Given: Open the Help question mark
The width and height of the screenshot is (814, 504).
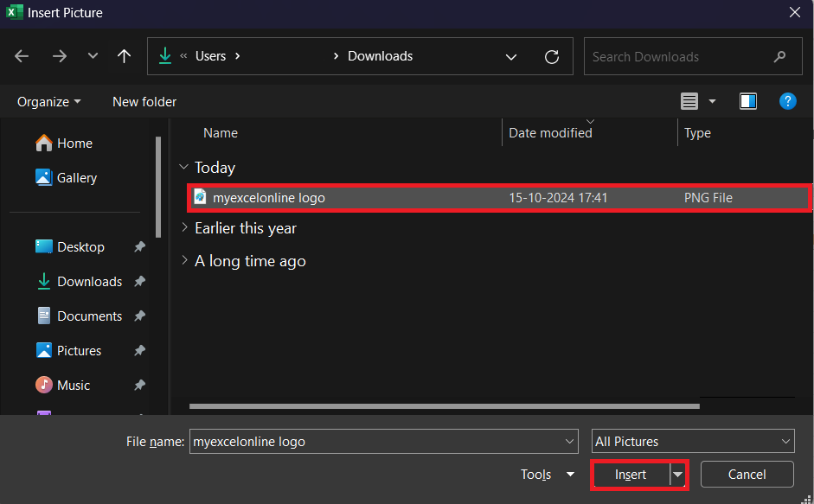Looking at the screenshot, I should tap(787, 101).
